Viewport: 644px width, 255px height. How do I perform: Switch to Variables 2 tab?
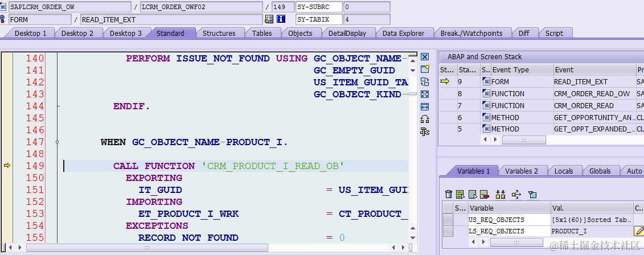pos(521,171)
